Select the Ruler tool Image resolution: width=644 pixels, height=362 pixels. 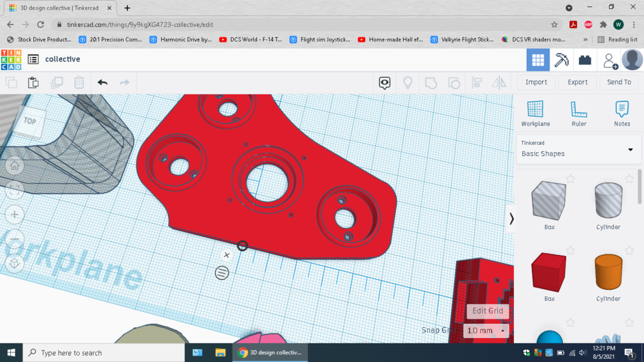[x=578, y=113]
